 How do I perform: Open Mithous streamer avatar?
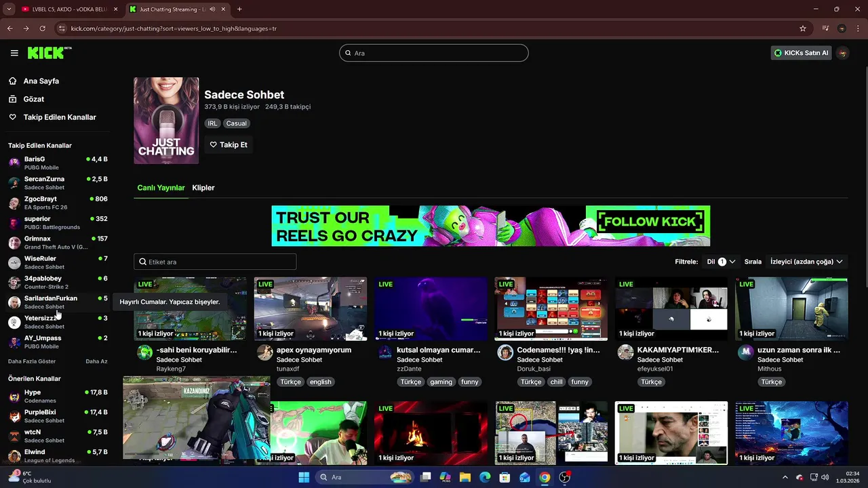745,352
